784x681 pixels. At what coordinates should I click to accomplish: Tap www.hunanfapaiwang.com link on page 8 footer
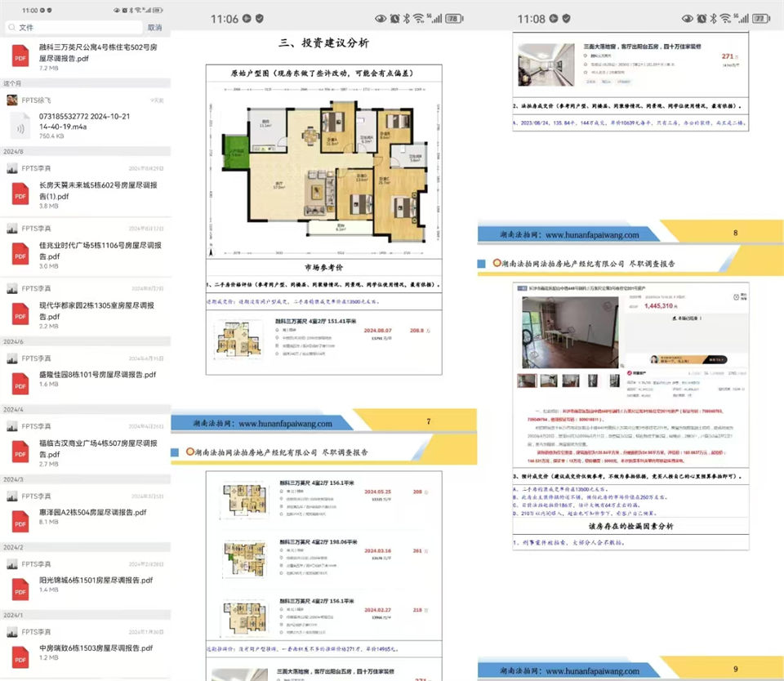pyautogui.click(x=592, y=235)
